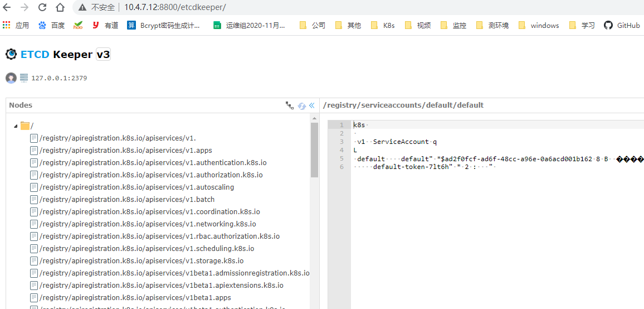Click file icon of v1.autoscaling node
The height and width of the screenshot is (309, 644).
34,187
